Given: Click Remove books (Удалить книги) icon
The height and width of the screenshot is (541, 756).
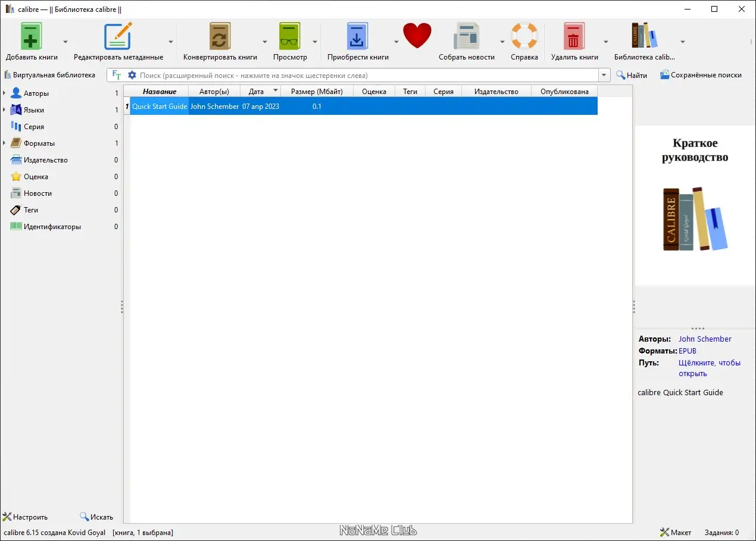Looking at the screenshot, I should click(x=574, y=36).
